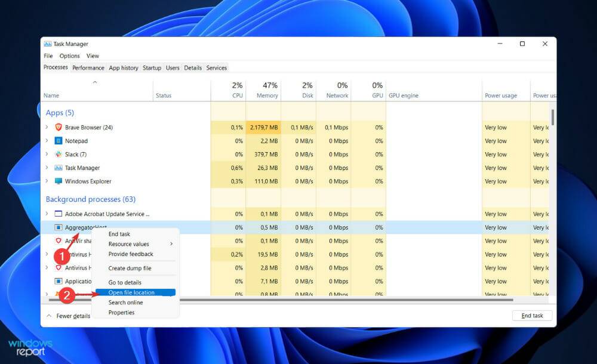Select the Brave Browser shield icon
The image size is (597, 364).
click(57, 127)
